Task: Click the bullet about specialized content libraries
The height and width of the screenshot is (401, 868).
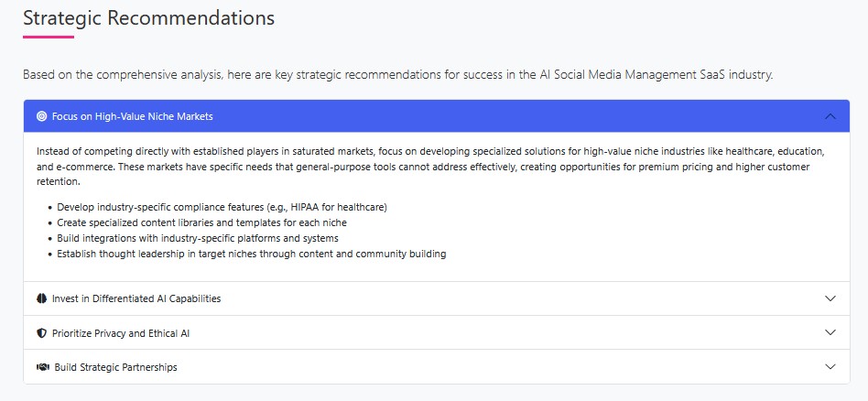Action: click(x=201, y=222)
